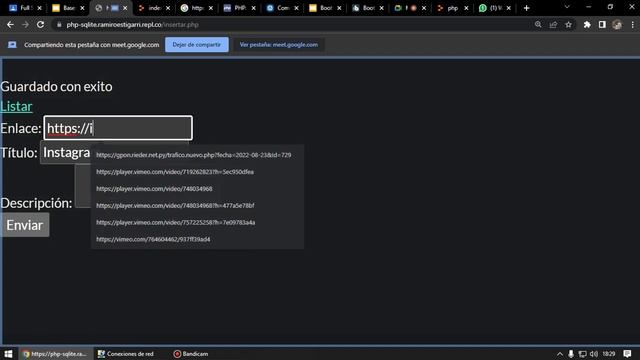This screenshot has width=640, height=360.
Task: Bookmark this page with the star
Action: click(568, 24)
